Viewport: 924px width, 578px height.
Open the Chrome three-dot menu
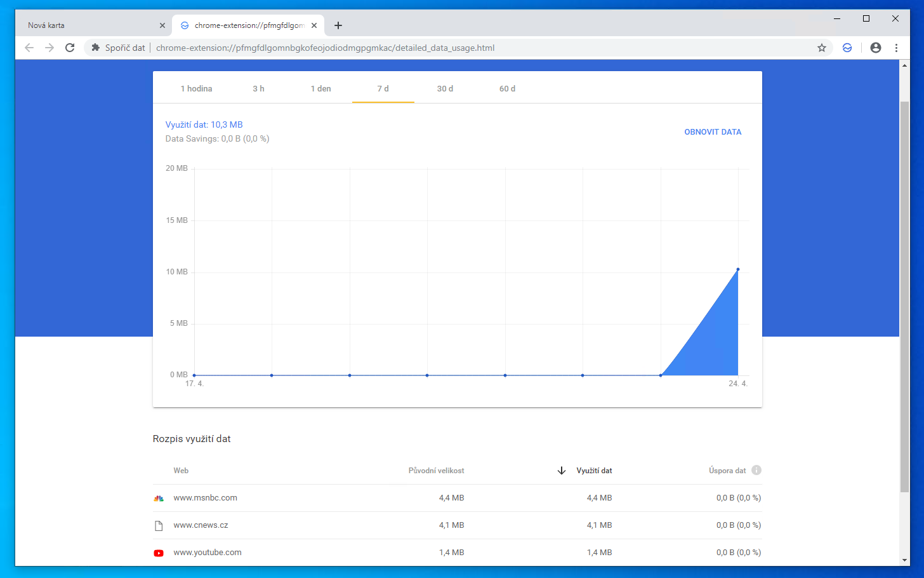pos(896,48)
